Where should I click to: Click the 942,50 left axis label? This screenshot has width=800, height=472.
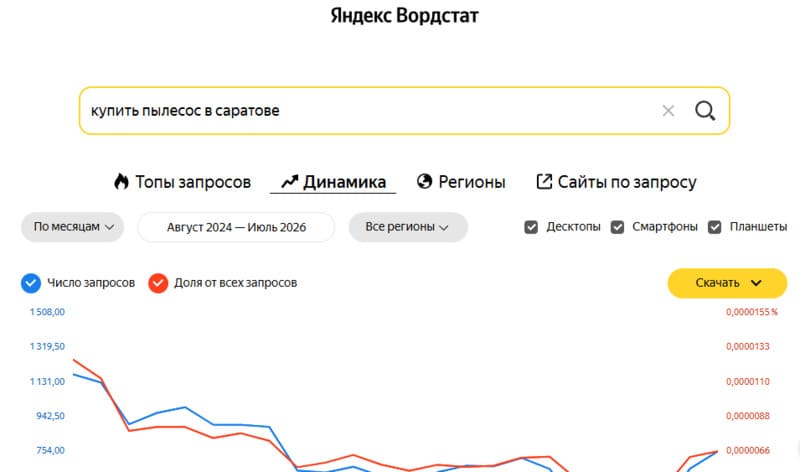coord(50,416)
